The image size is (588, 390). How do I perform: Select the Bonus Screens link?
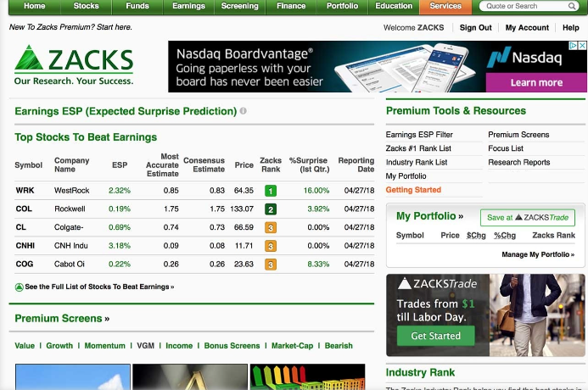point(232,345)
